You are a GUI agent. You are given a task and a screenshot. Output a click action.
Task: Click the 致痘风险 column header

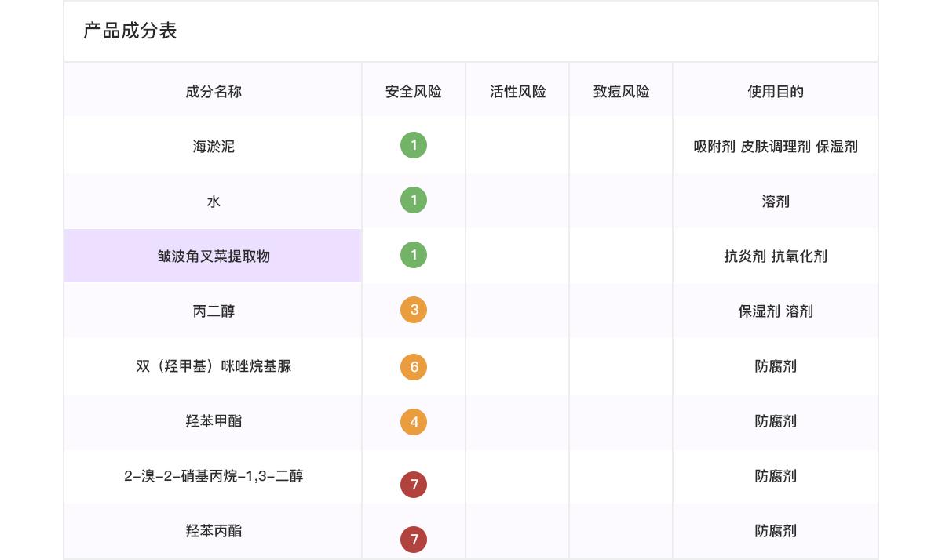pos(622,92)
